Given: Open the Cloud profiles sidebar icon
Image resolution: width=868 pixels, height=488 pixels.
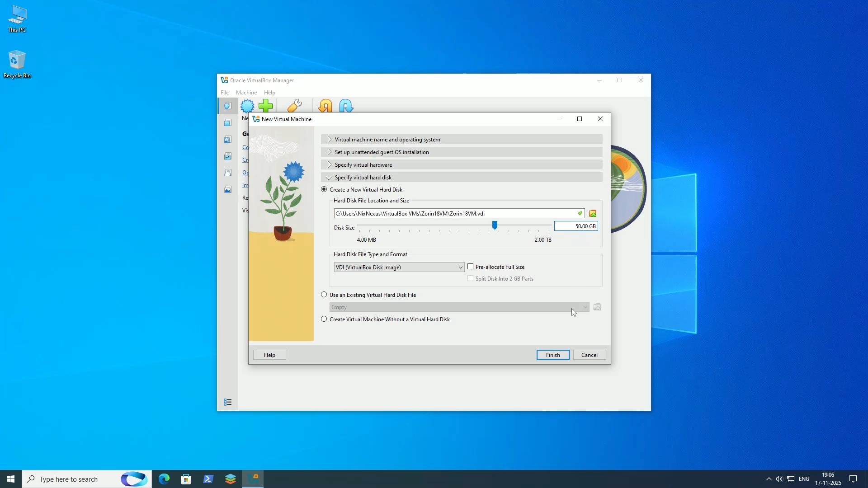Looking at the screenshot, I should pyautogui.click(x=228, y=172).
